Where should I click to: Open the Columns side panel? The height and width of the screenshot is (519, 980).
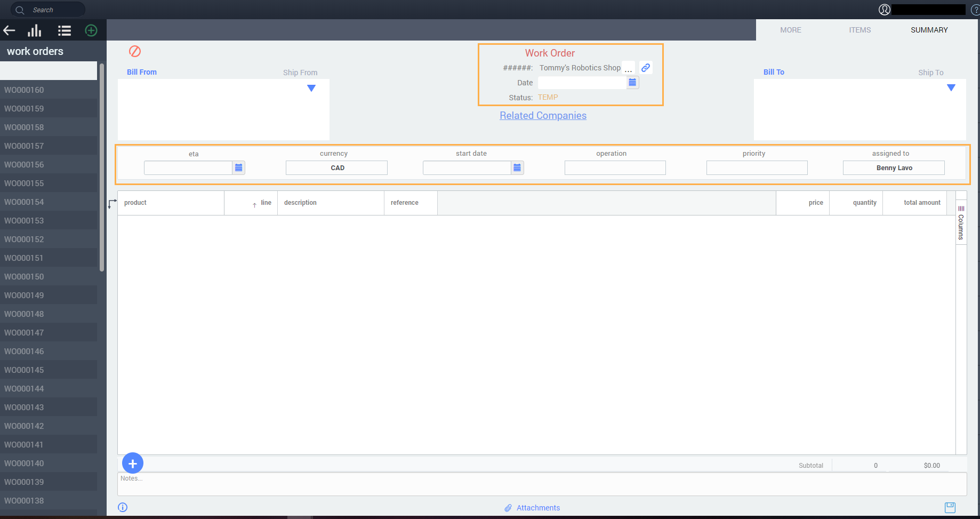961,223
